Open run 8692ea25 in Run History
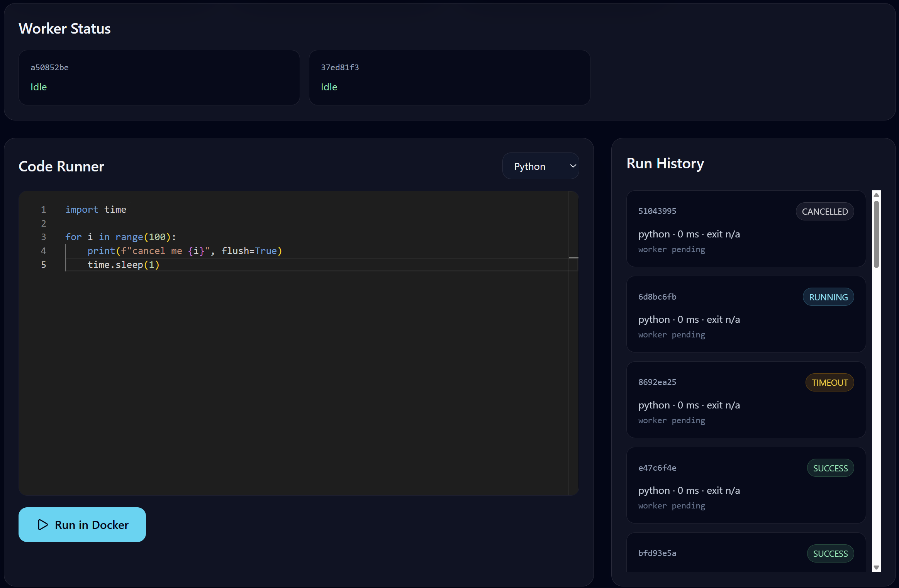899x588 pixels. (x=746, y=400)
